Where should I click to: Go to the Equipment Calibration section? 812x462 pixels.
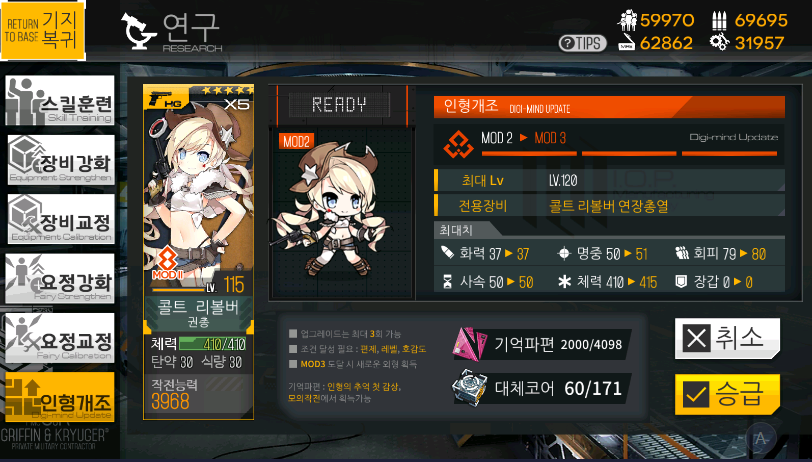[61, 219]
